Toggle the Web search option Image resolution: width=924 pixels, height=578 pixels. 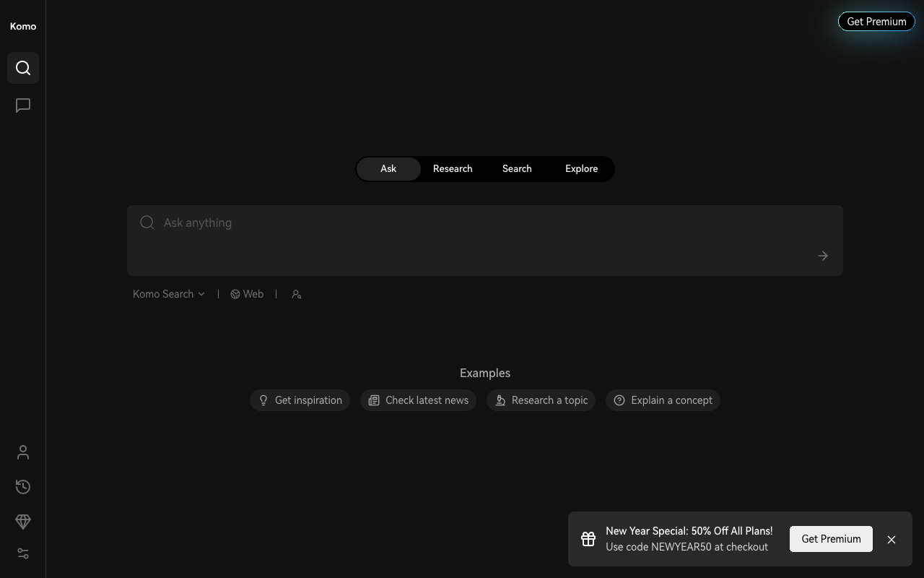[x=247, y=294]
